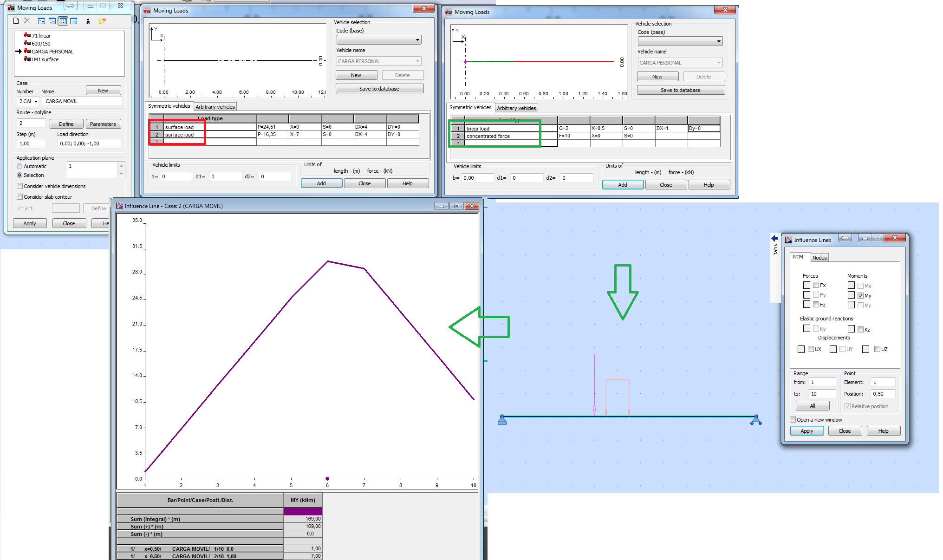Click New button next to case Name
This screenshot has width=943, height=560.
[103, 91]
